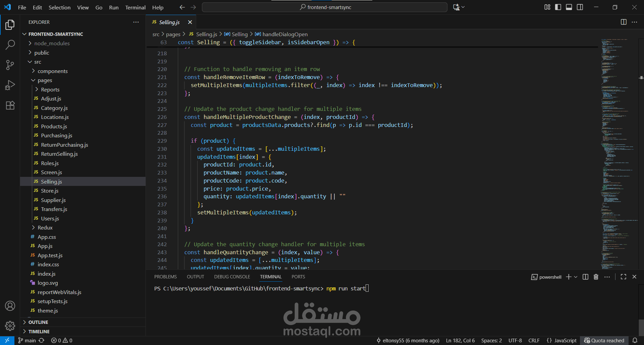Open the new terminal launch profile dropdown
This screenshot has width=644, height=345.
click(x=576, y=277)
